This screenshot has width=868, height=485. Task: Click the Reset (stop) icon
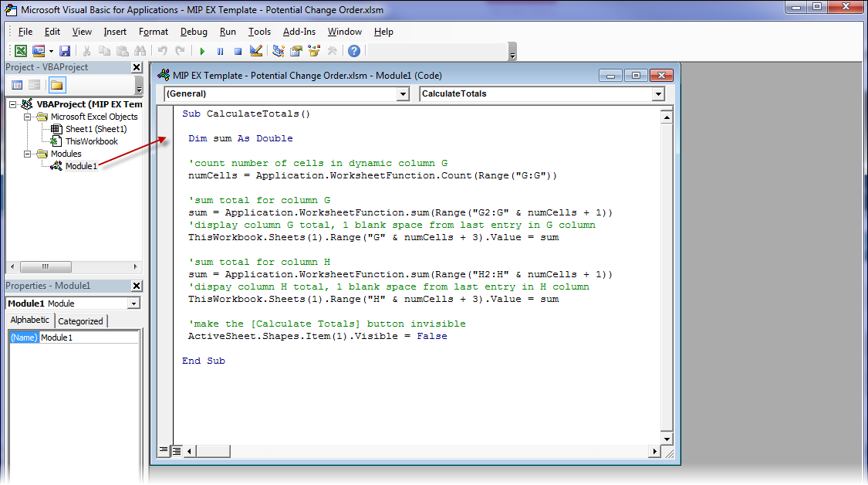(240, 51)
